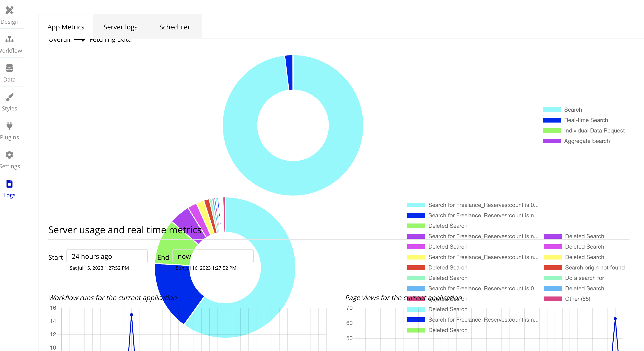
Task: Switch to the Scheduler tab
Action: tap(175, 27)
